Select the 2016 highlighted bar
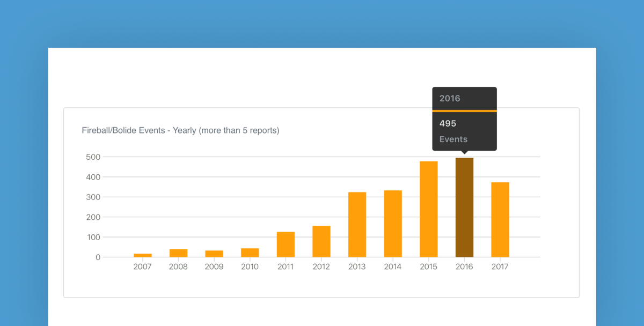This screenshot has height=326, width=644. click(x=464, y=209)
